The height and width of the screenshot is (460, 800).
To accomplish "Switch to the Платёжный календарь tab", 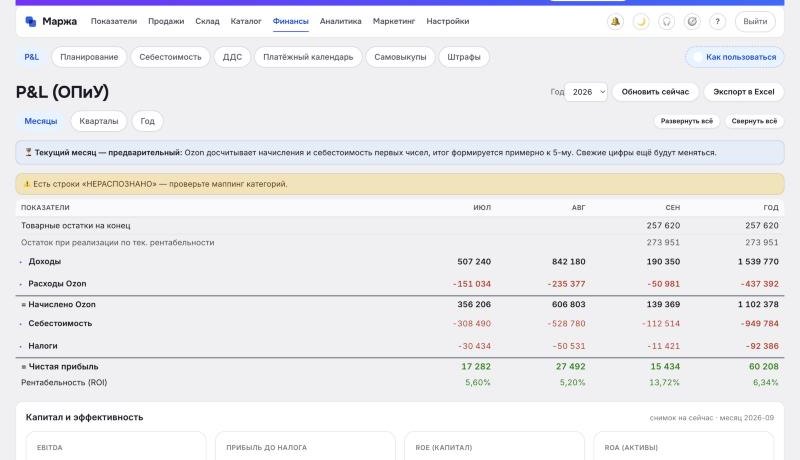I will coord(308,57).
